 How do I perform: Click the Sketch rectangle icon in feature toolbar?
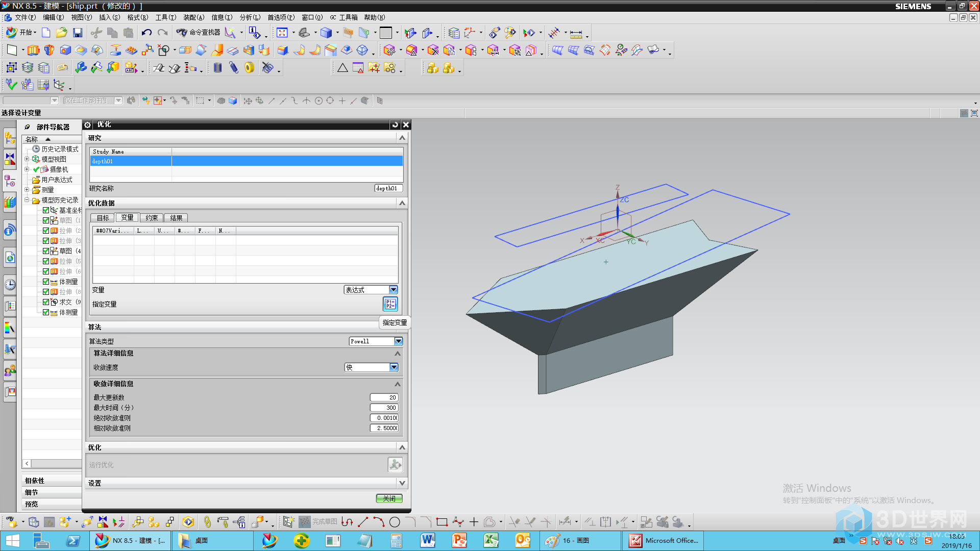[12, 50]
